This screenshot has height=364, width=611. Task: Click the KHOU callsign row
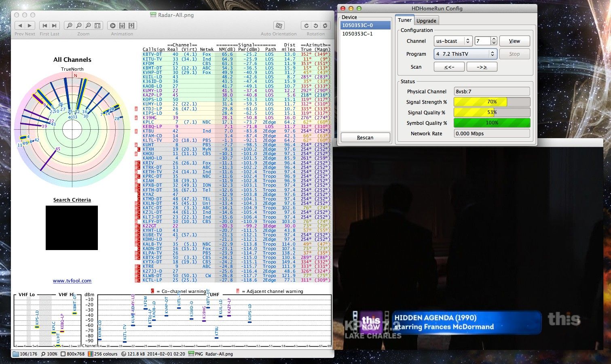[x=237, y=154]
